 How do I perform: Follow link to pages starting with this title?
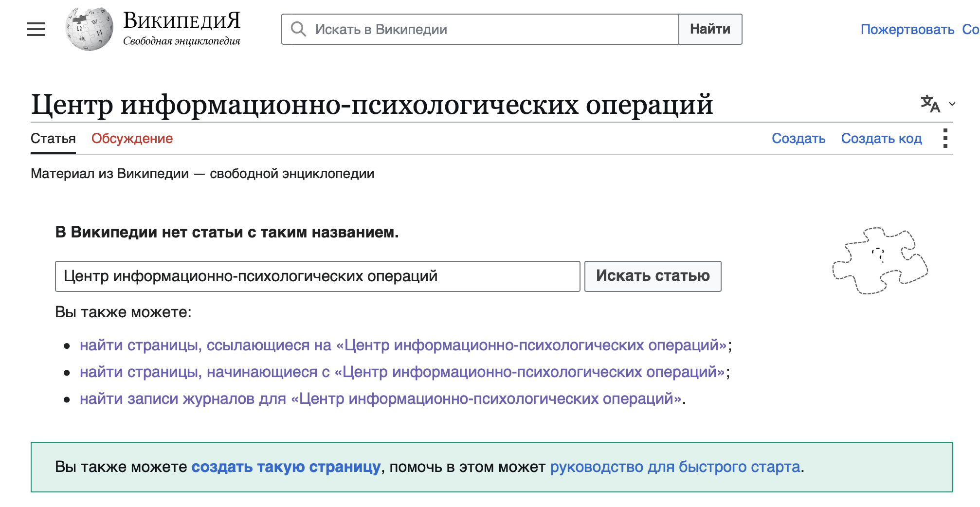point(402,372)
